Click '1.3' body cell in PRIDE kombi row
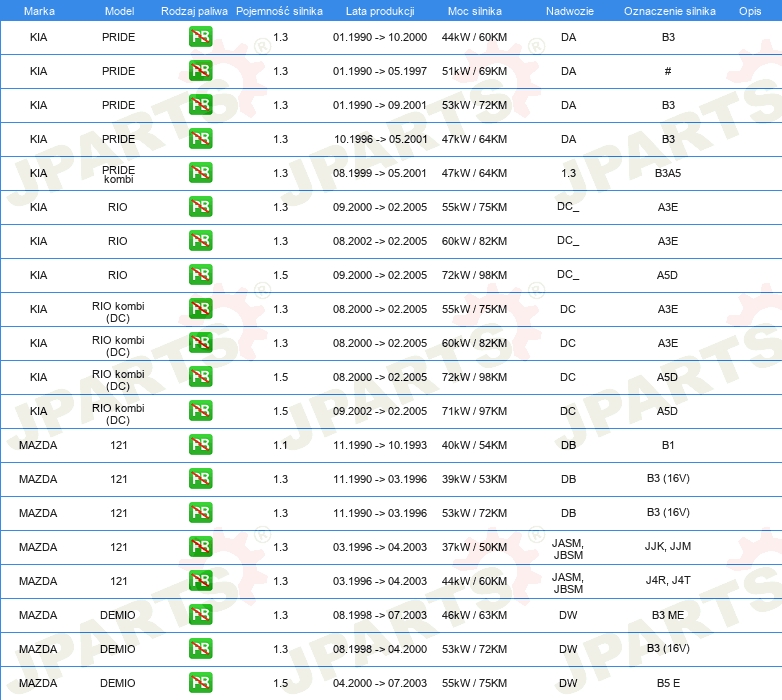The height and width of the screenshot is (700, 782). click(x=568, y=173)
